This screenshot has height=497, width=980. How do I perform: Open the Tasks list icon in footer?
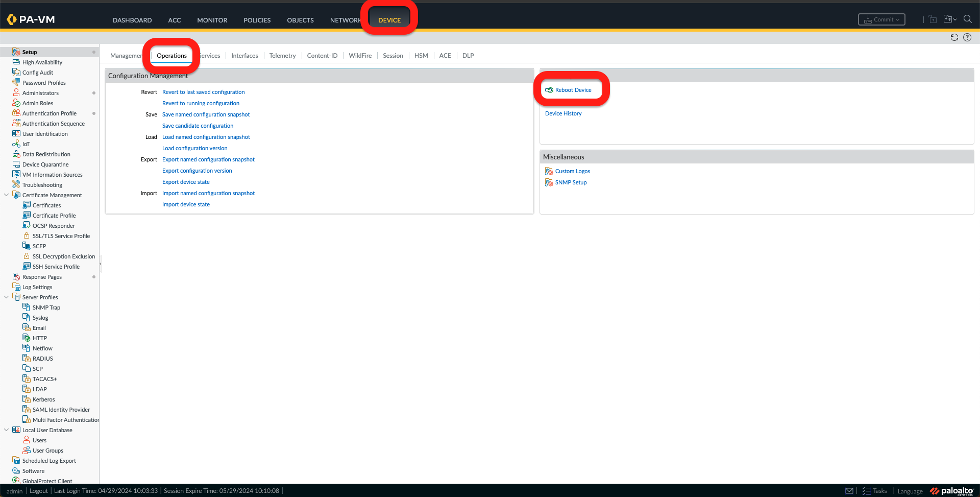click(x=866, y=491)
